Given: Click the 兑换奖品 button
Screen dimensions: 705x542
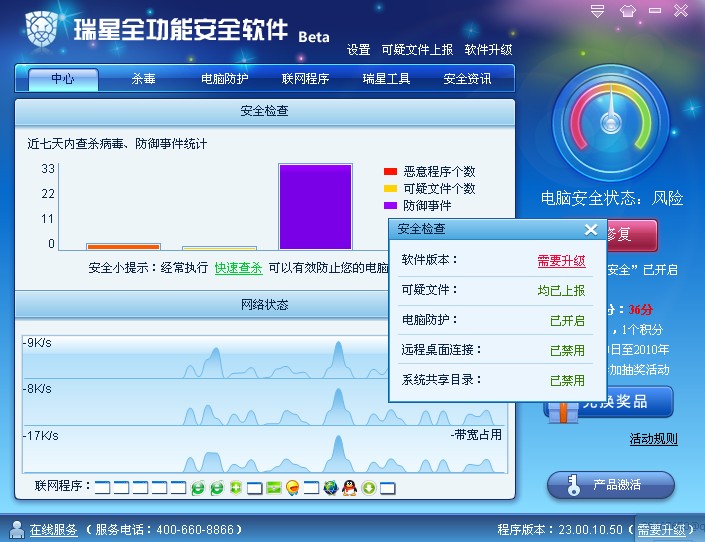Looking at the screenshot, I should pos(609,403).
